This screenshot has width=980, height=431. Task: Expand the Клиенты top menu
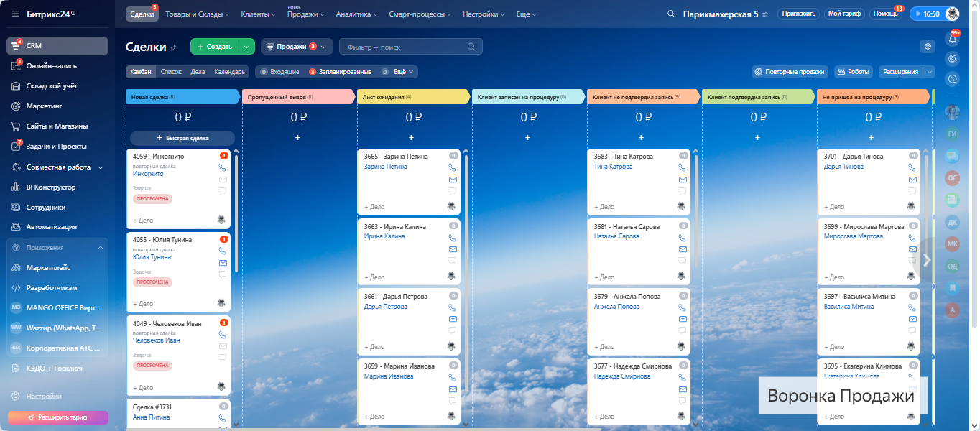click(258, 14)
